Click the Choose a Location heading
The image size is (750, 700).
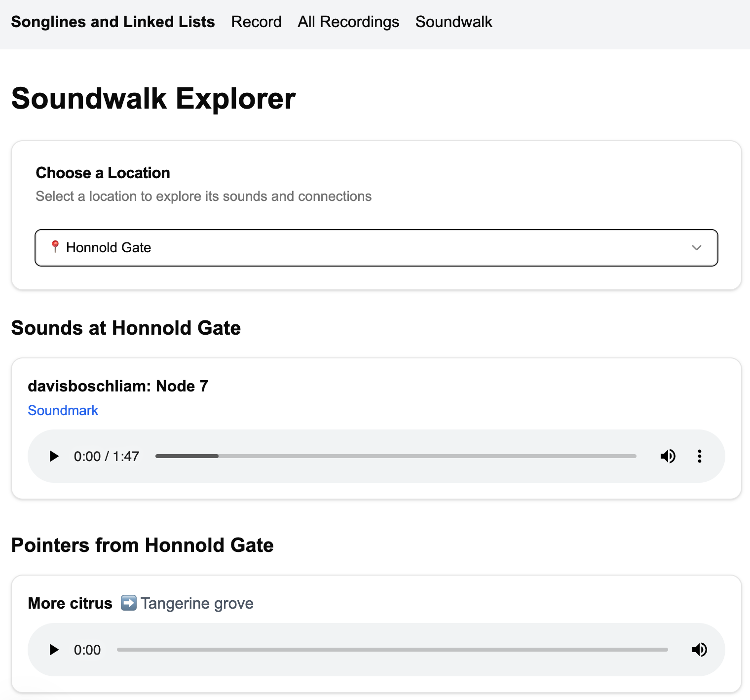(x=103, y=173)
